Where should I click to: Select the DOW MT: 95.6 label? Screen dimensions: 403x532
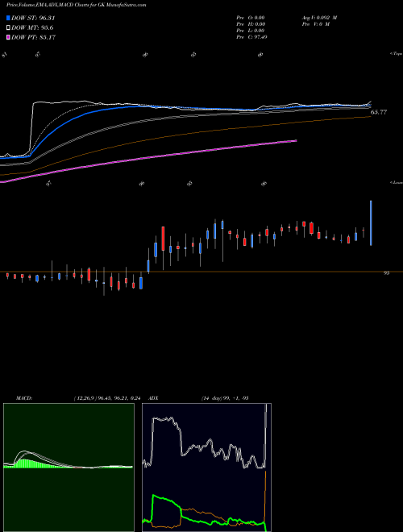tap(32, 28)
